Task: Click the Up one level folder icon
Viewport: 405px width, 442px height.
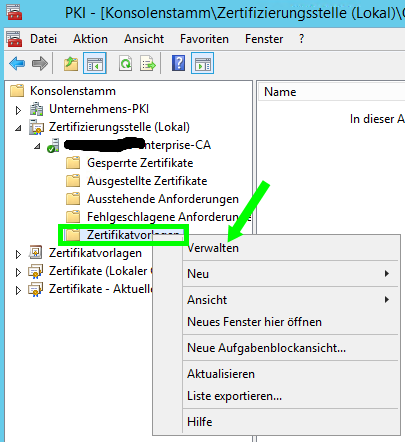Action: coord(71,63)
